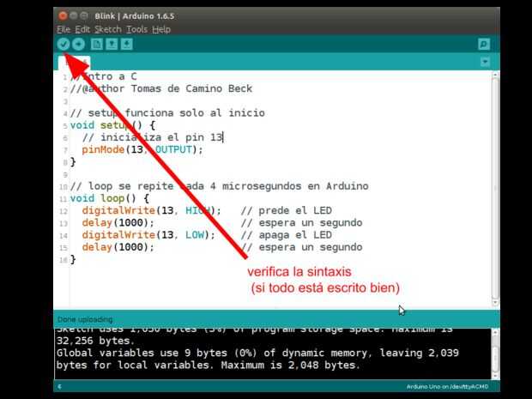Viewport: 532px width, 399px height.
Task: Open the Edit menu
Action: click(82, 29)
